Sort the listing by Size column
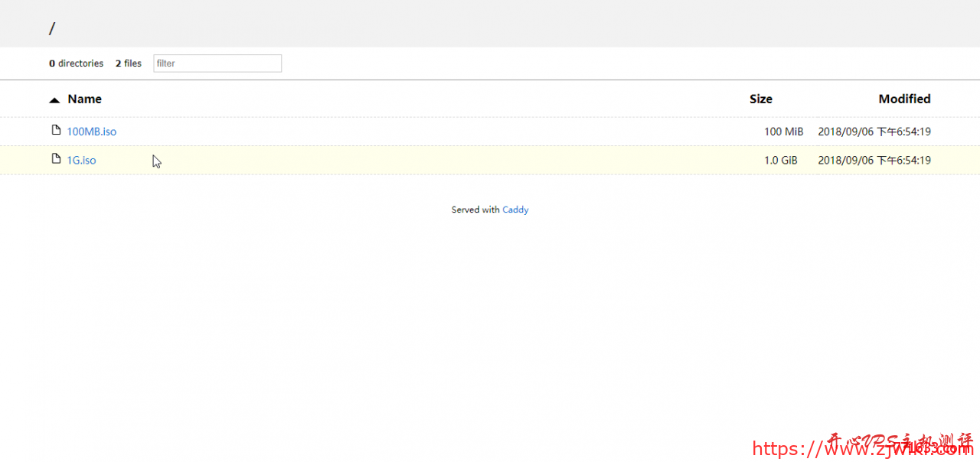Screen dimensions: 980x462 [760, 99]
